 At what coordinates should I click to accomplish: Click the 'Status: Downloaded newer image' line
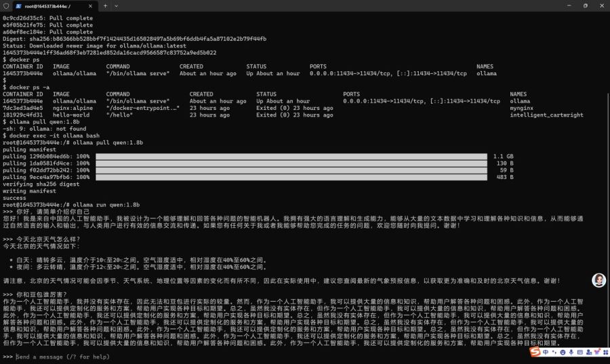pos(94,46)
